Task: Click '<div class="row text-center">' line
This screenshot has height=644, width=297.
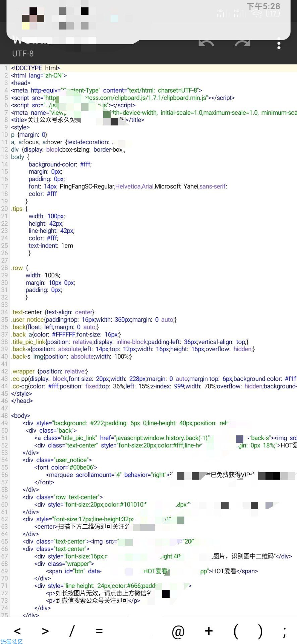Action: [x=63, y=497]
